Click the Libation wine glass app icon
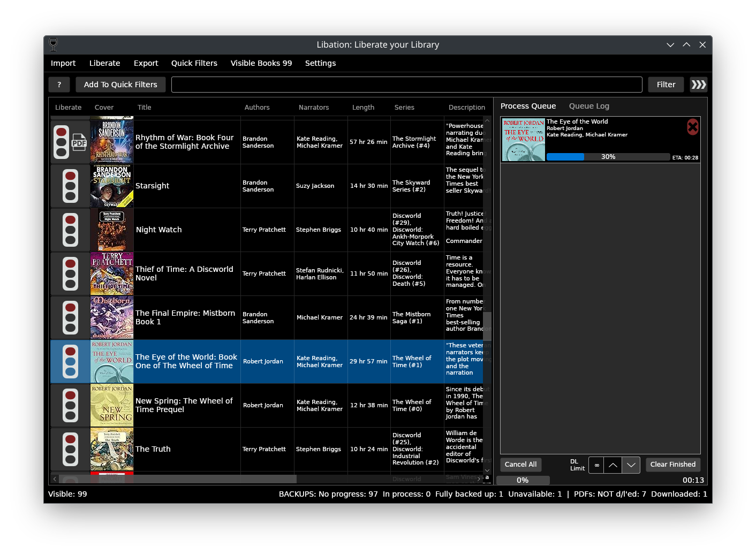Viewport: 756px width, 555px height. [53, 44]
